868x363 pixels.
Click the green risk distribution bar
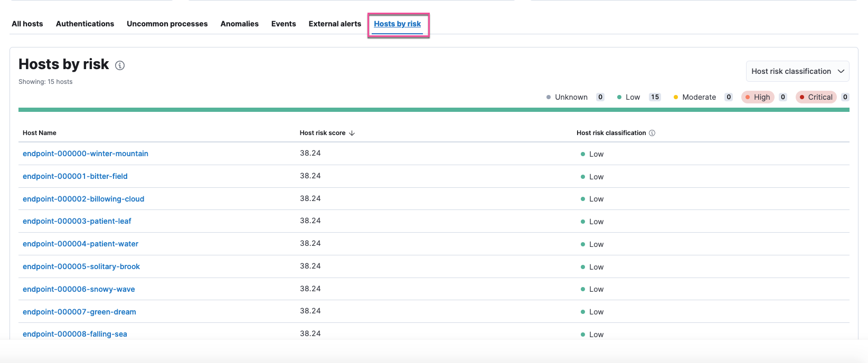pos(433,110)
